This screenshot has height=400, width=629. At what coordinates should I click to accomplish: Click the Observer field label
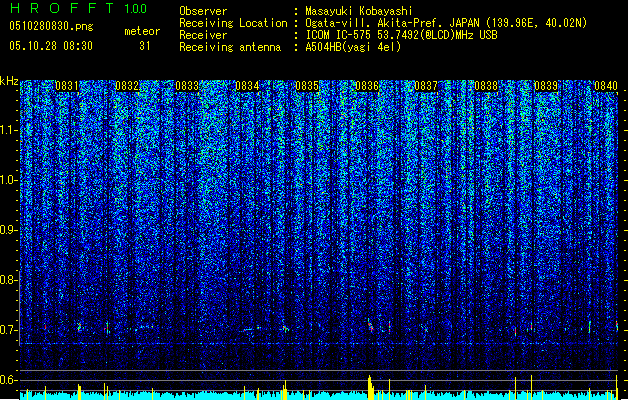(x=203, y=11)
